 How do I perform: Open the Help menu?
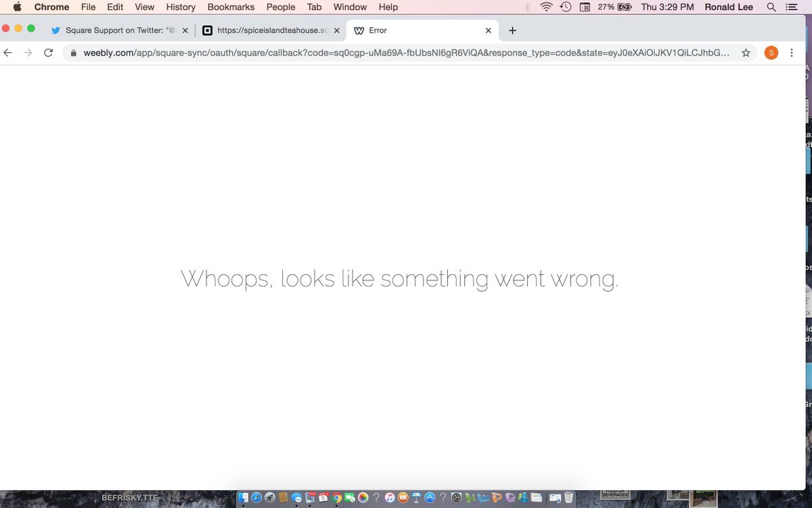point(388,7)
